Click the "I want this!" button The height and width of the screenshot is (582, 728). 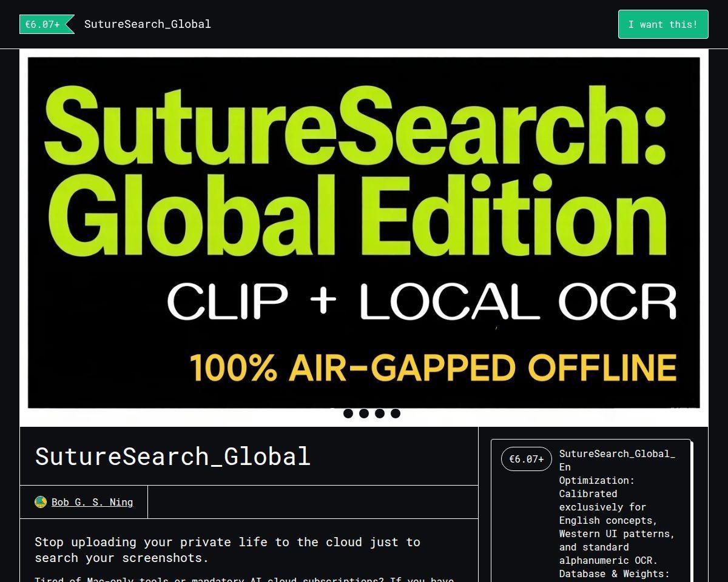click(663, 24)
